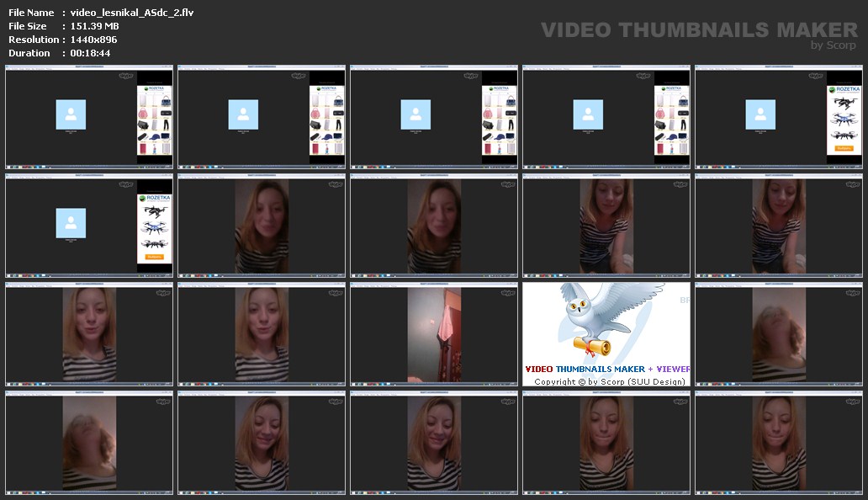Open thumbnail showing wall and pink towel
Viewport: 868px width, 500px height.
(x=434, y=334)
